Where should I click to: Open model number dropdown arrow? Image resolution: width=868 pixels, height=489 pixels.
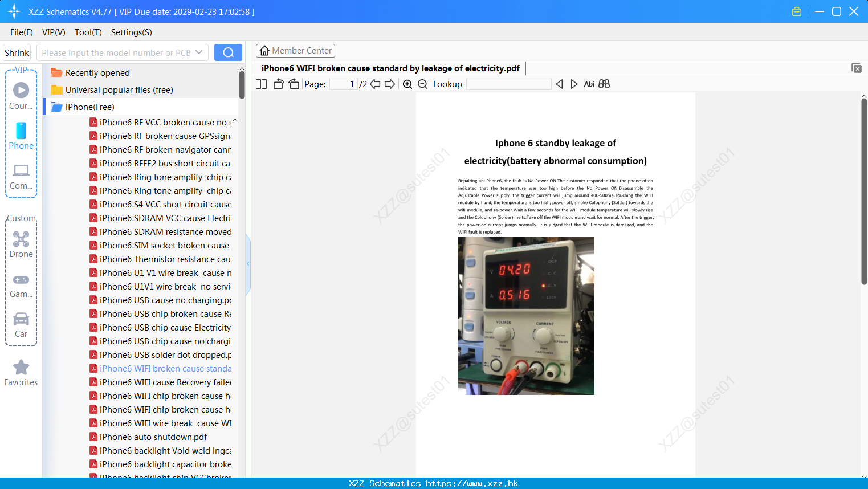199,52
